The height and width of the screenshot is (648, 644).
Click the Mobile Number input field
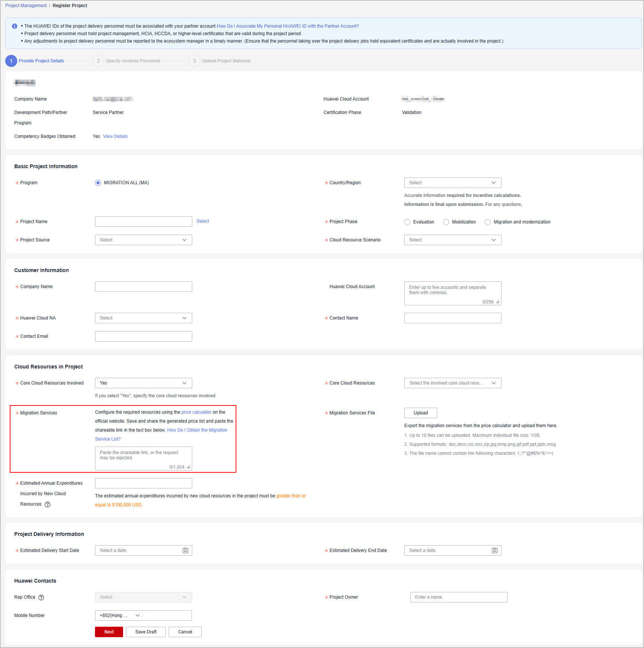click(x=167, y=615)
